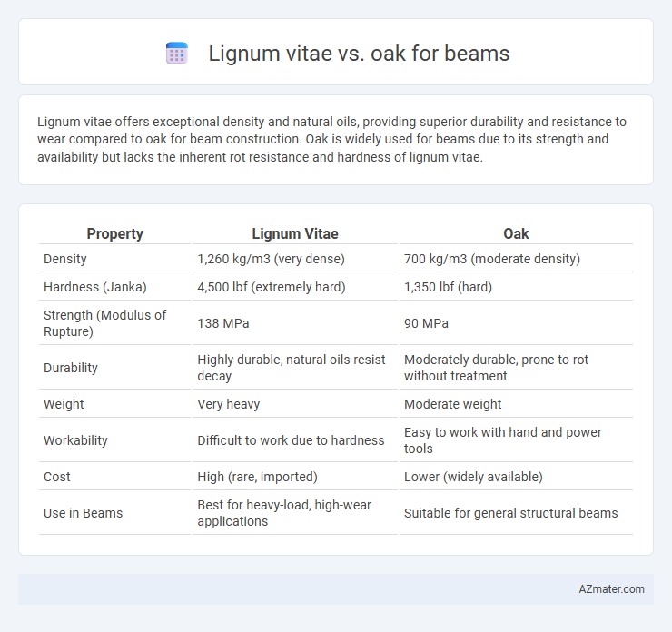Screen dimensions: 672x632
Task: Click the 'Oak' column header
Action: tap(516, 233)
